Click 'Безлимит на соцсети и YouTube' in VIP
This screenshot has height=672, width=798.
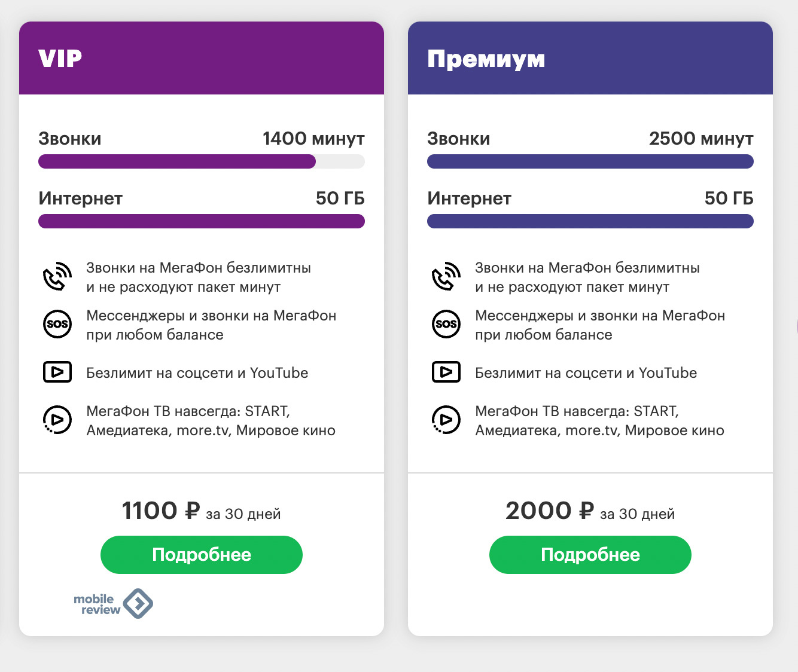[197, 373]
